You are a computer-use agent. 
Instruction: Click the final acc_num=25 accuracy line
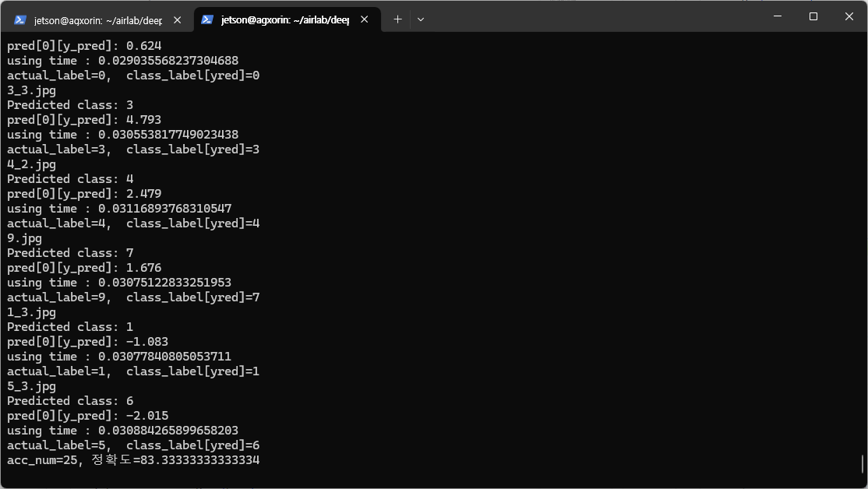[x=133, y=460]
